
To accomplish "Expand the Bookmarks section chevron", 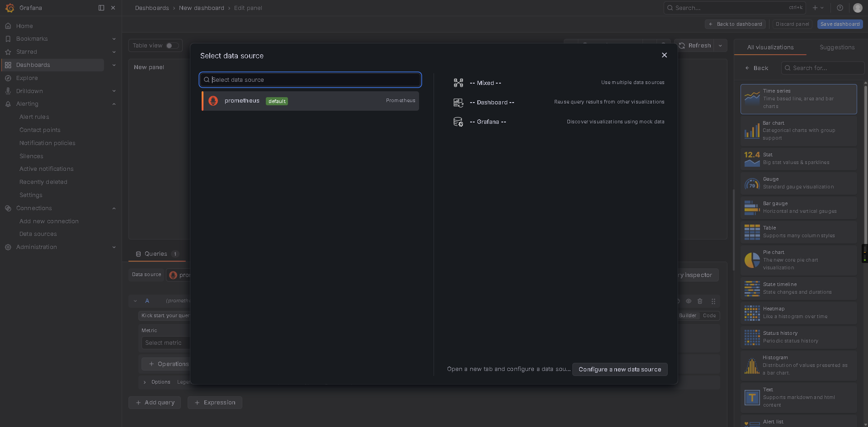I will (x=114, y=39).
